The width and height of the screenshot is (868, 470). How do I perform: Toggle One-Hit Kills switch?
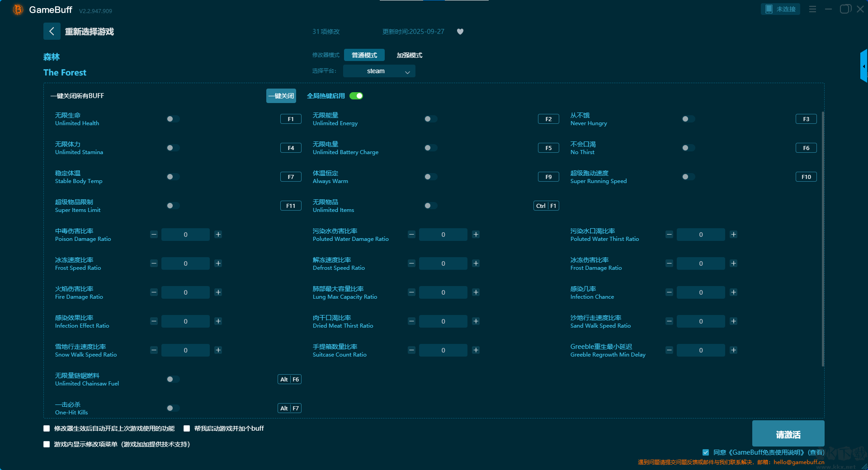[x=173, y=408]
